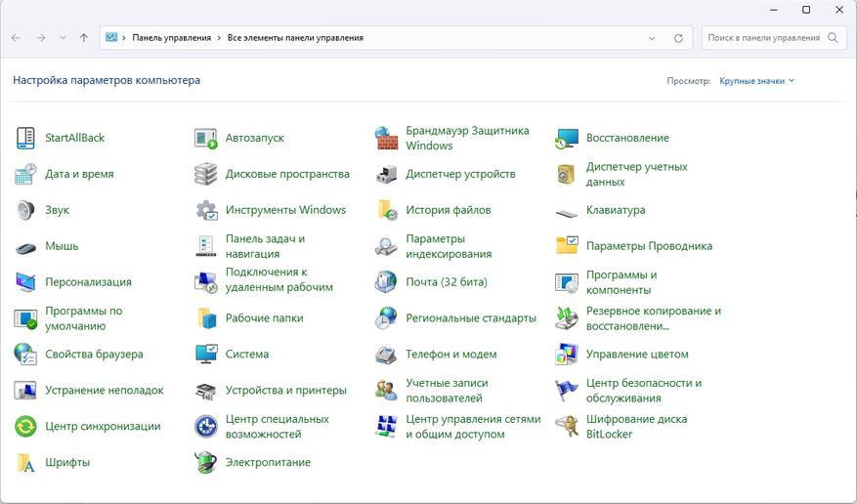
Task: Expand chevron after Панель управления breadcrumb
Action: [219, 38]
